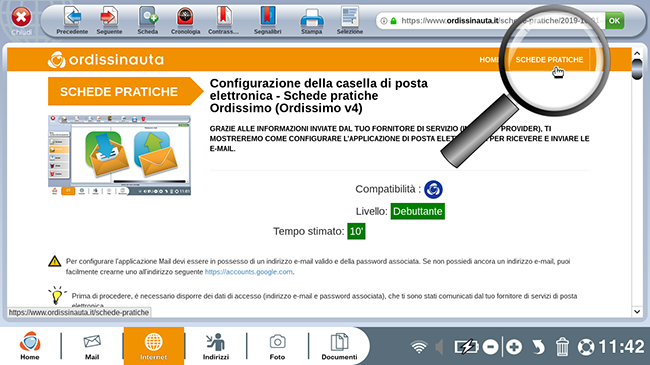Click the yellow warning triangle icon
This screenshot has width=650, height=365.
click(x=54, y=261)
